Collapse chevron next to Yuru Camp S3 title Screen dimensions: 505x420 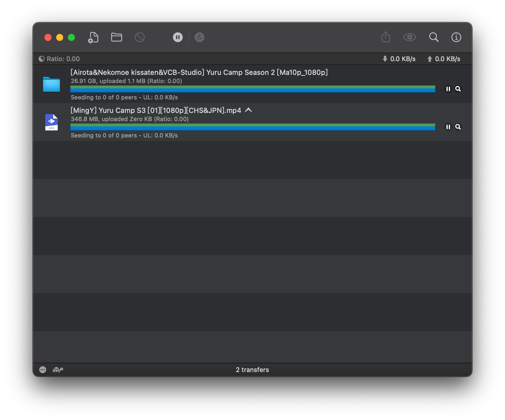coord(248,110)
